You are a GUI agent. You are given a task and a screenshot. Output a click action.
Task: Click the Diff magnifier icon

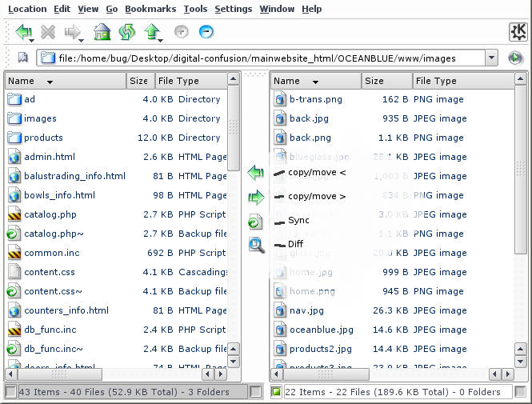tap(256, 245)
